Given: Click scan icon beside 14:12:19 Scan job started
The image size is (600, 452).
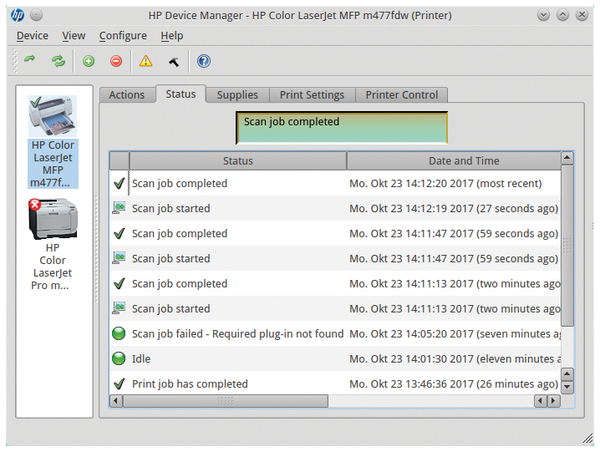Looking at the screenshot, I should pyautogui.click(x=119, y=208).
